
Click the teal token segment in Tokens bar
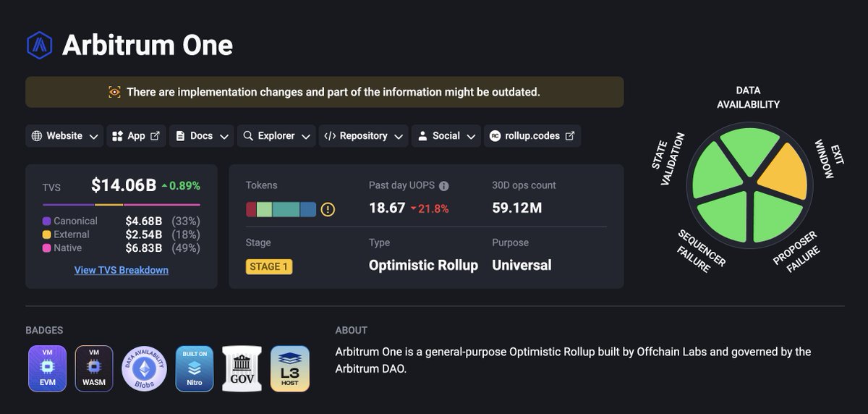coord(286,210)
